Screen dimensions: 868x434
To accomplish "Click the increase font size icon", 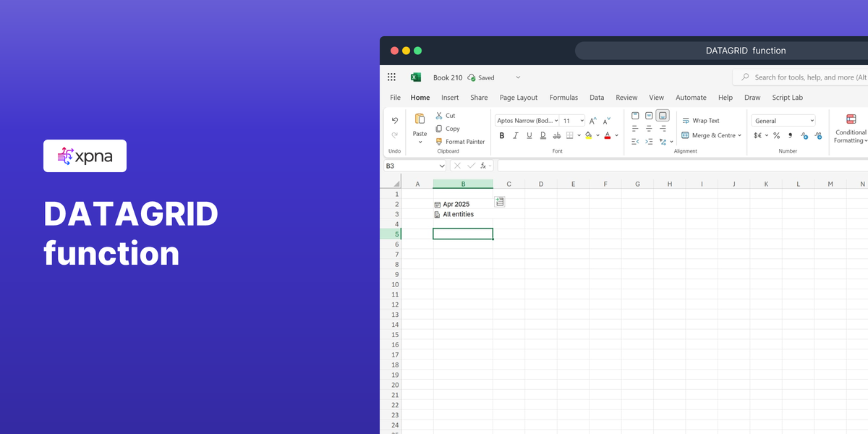I will click(592, 121).
